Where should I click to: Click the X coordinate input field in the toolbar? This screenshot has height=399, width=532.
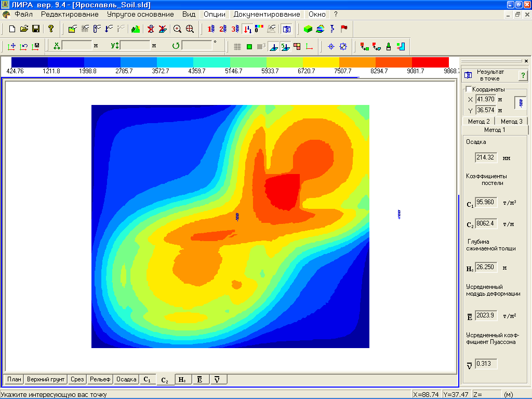click(76, 46)
